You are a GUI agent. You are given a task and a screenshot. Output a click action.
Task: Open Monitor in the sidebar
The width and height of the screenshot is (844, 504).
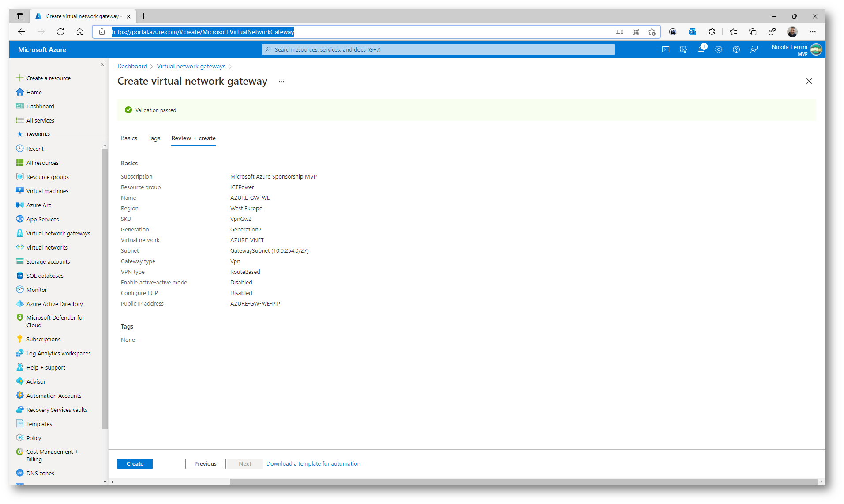click(37, 290)
